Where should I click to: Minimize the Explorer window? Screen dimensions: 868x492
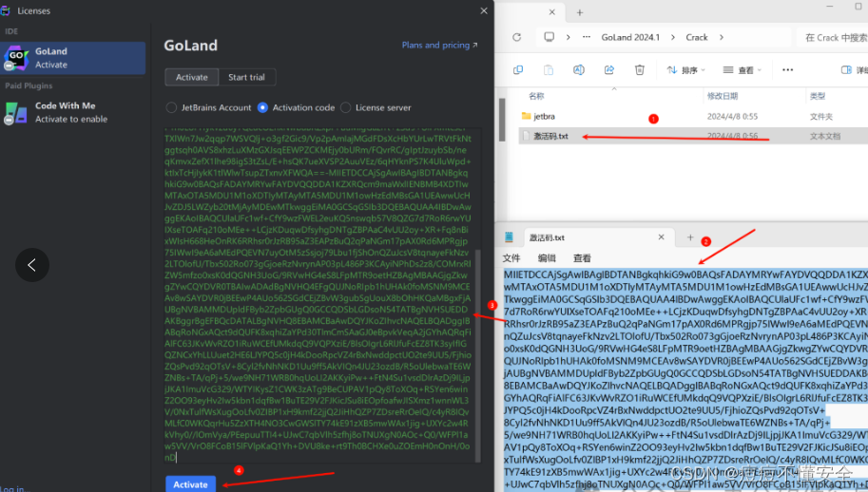(x=830, y=6)
